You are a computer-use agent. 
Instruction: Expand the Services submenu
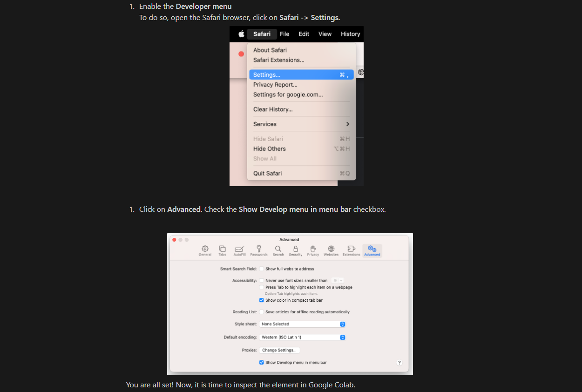pyautogui.click(x=301, y=124)
